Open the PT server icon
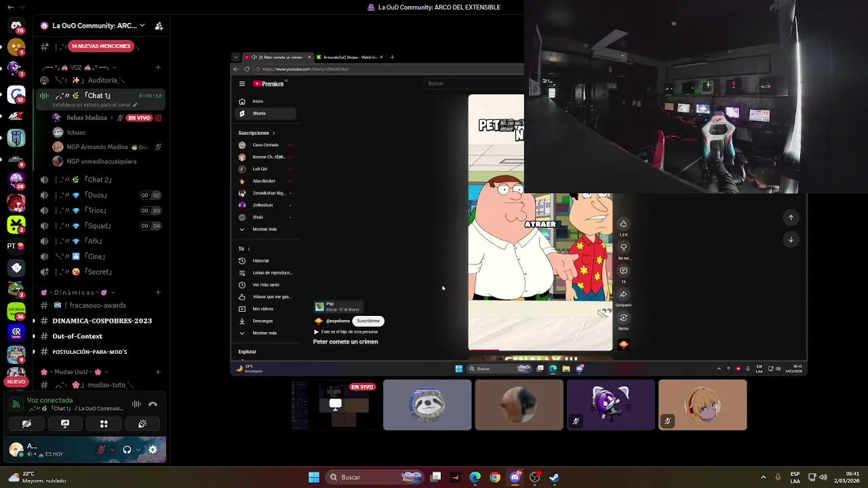 click(16, 246)
